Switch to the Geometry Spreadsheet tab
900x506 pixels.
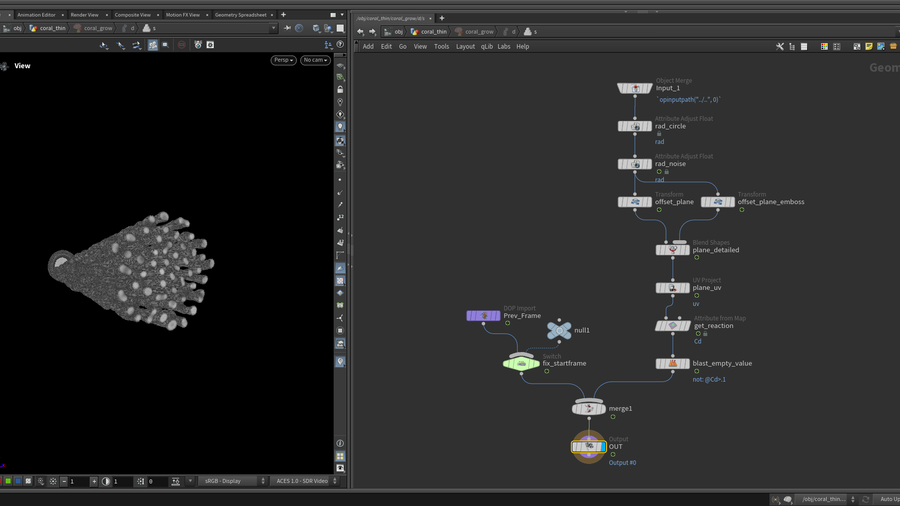pyautogui.click(x=240, y=15)
